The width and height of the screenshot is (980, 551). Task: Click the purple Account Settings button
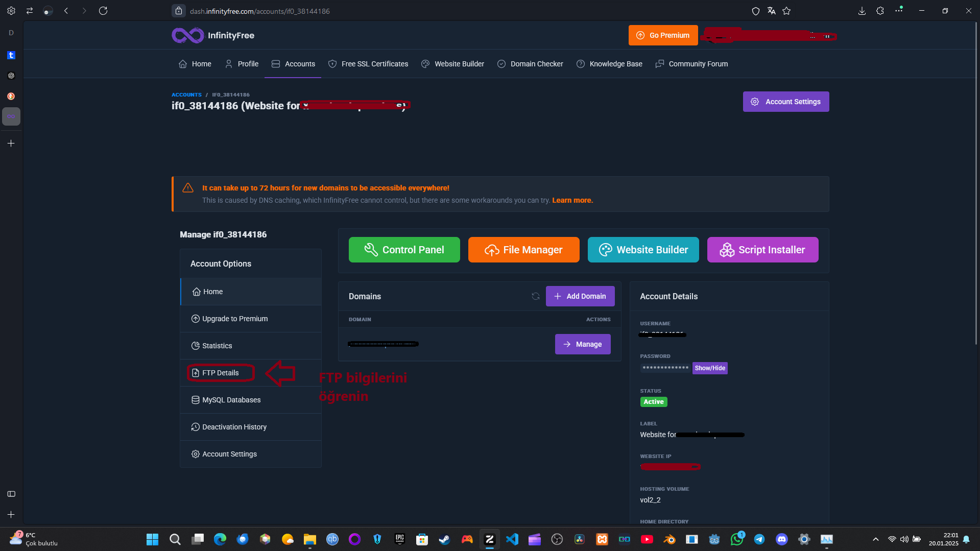pos(786,102)
